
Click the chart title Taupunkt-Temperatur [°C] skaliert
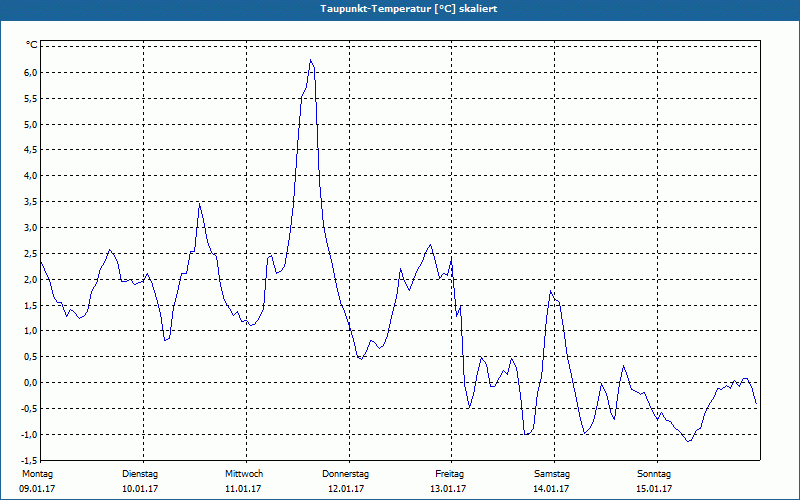point(409,9)
